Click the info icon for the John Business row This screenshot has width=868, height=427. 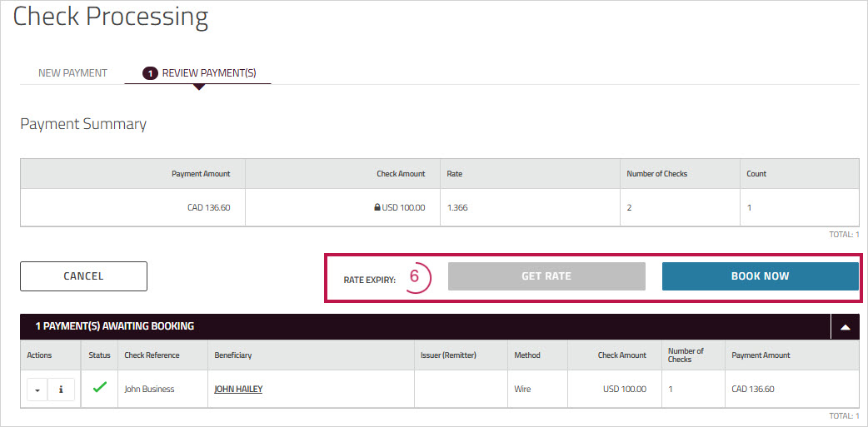click(61, 390)
